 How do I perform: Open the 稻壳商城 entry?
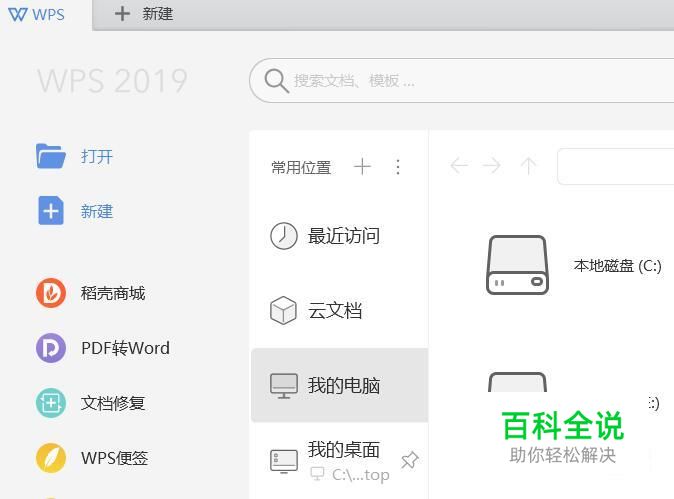click(x=113, y=293)
